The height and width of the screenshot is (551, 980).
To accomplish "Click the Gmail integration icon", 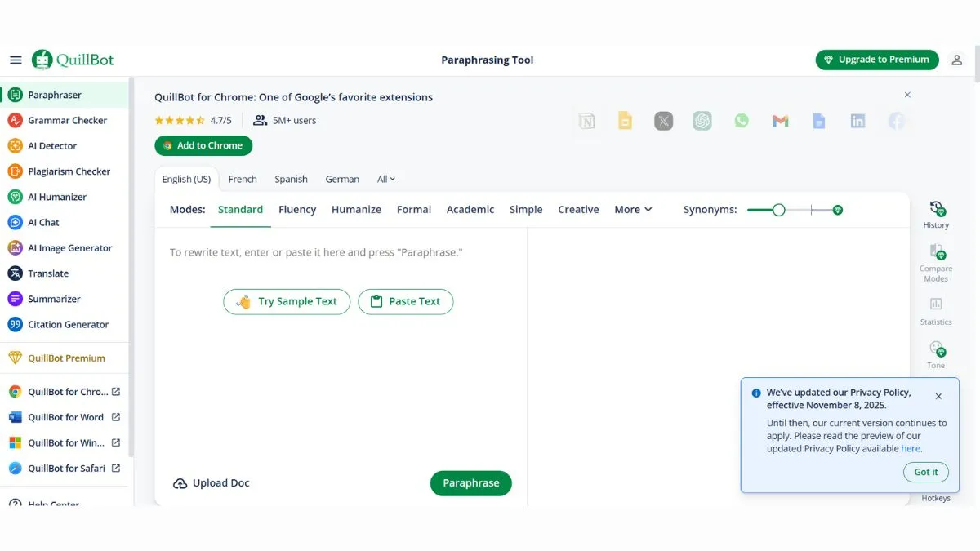I will [x=780, y=120].
